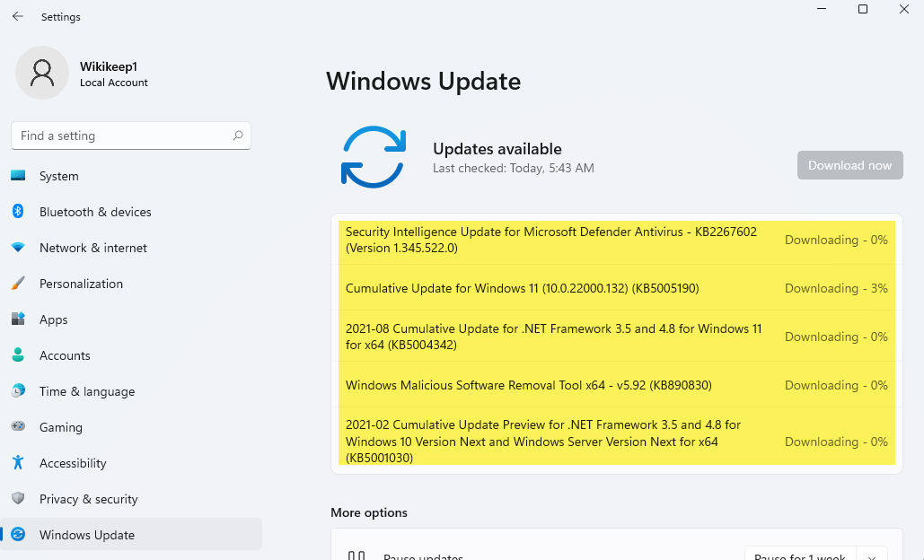Click the Settings window title
924x560 pixels.
(61, 16)
